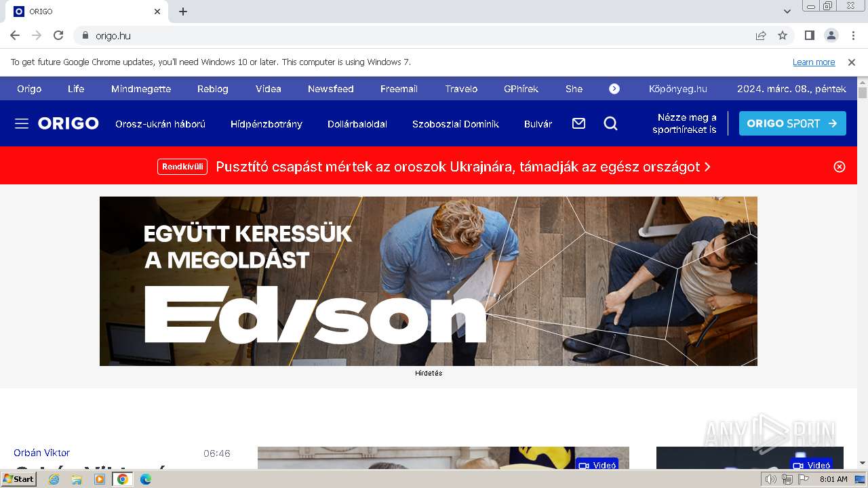Open File Explorer from the taskbar
The height and width of the screenshot is (488, 868).
click(77, 479)
